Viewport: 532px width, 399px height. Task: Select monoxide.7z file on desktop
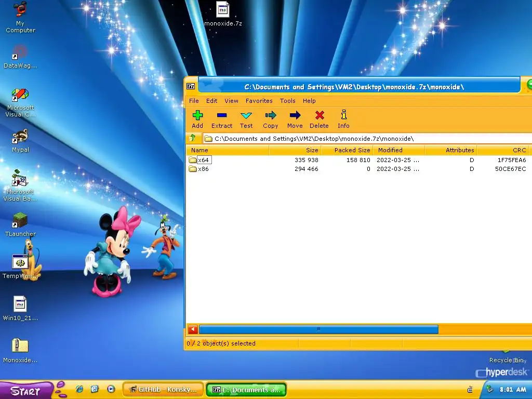[223, 14]
